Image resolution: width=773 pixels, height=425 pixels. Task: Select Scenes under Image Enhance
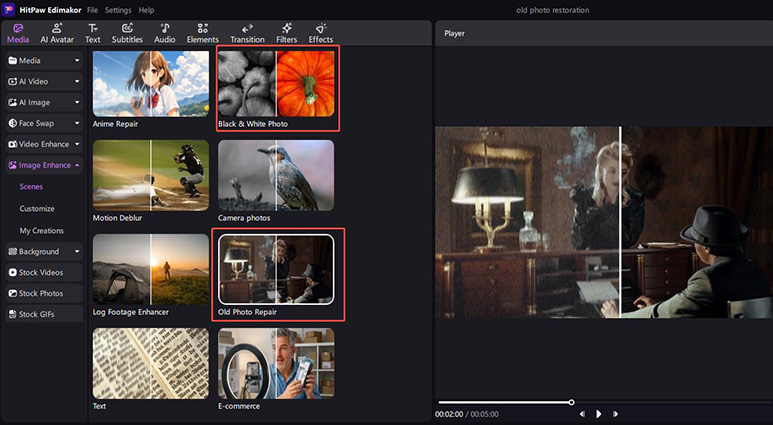[x=31, y=187]
